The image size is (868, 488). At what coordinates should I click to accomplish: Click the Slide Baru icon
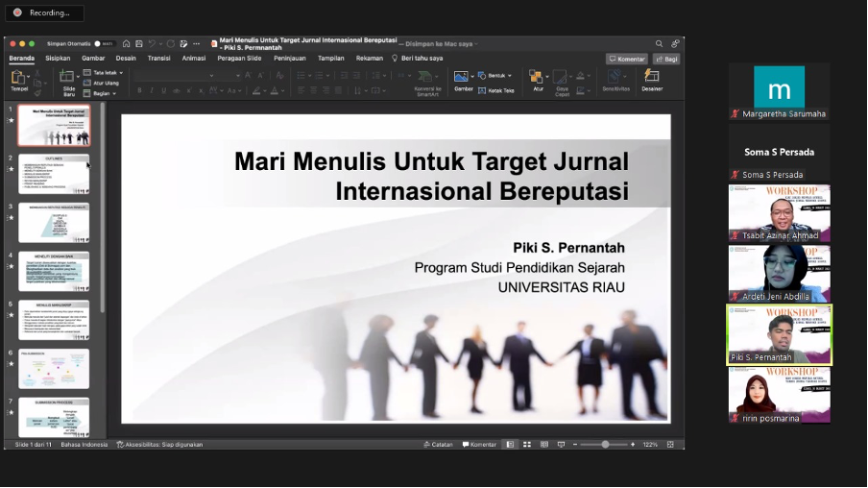[x=68, y=77]
